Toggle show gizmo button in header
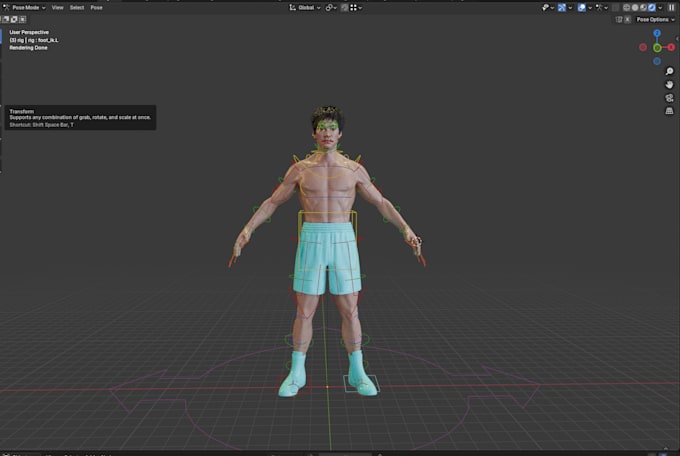The height and width of the screenshot is (456, 680). [562, 7]
